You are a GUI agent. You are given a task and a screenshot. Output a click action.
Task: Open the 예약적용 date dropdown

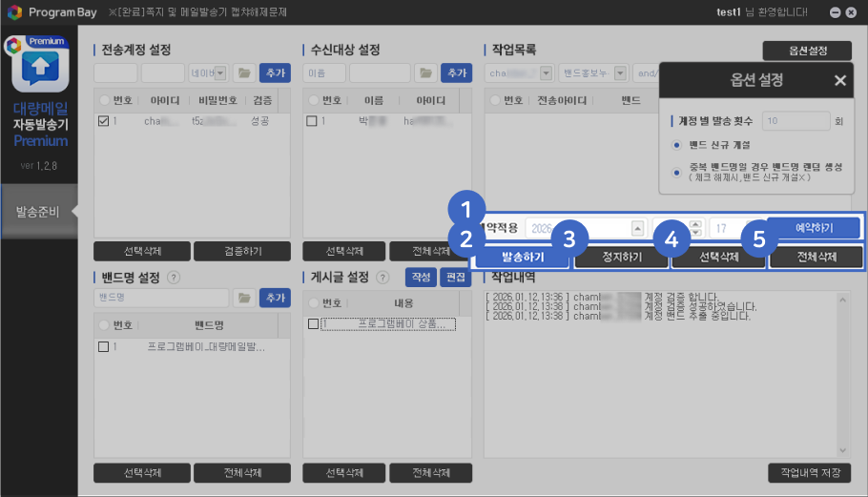636,229
